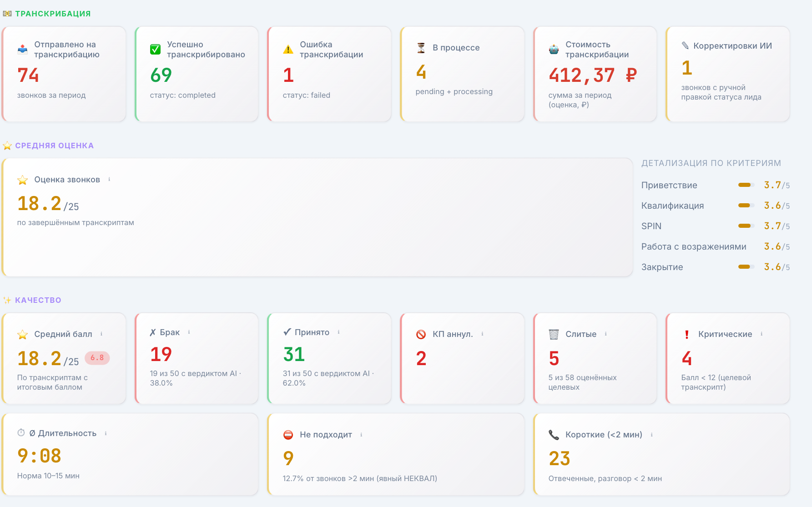Click info icon beside Слитые

coord(605,334)
